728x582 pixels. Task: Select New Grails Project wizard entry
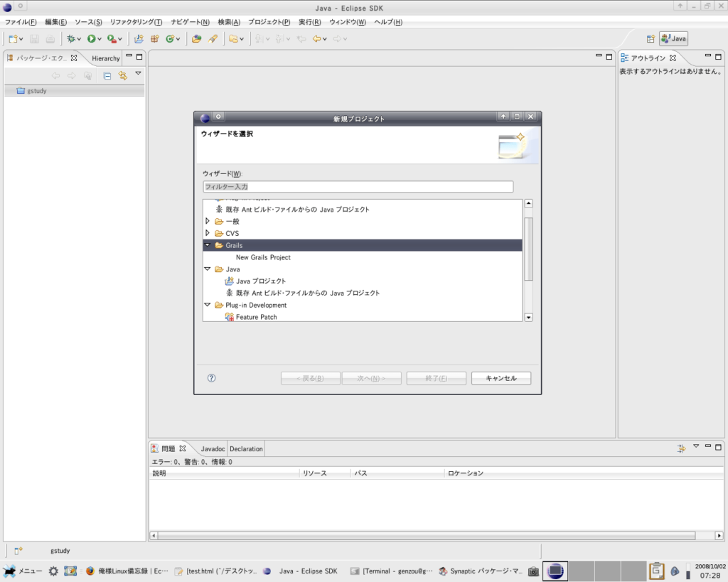tap(263, 257)
